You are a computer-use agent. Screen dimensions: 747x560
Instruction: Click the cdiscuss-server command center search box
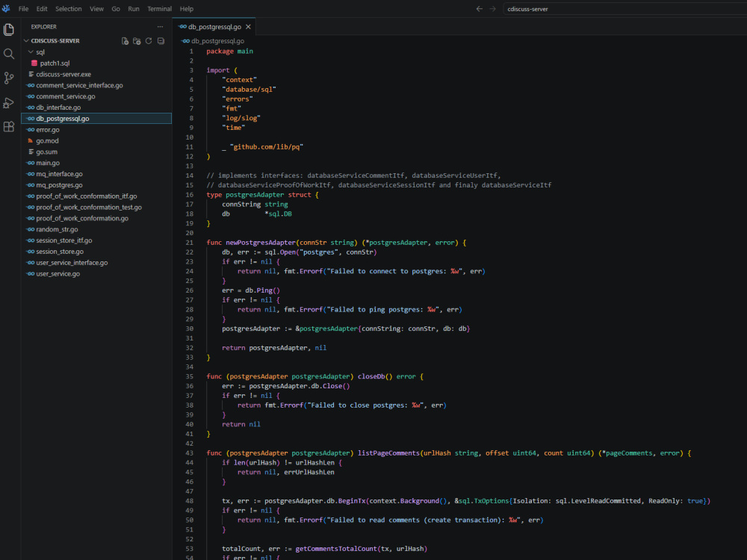(624, 8)
